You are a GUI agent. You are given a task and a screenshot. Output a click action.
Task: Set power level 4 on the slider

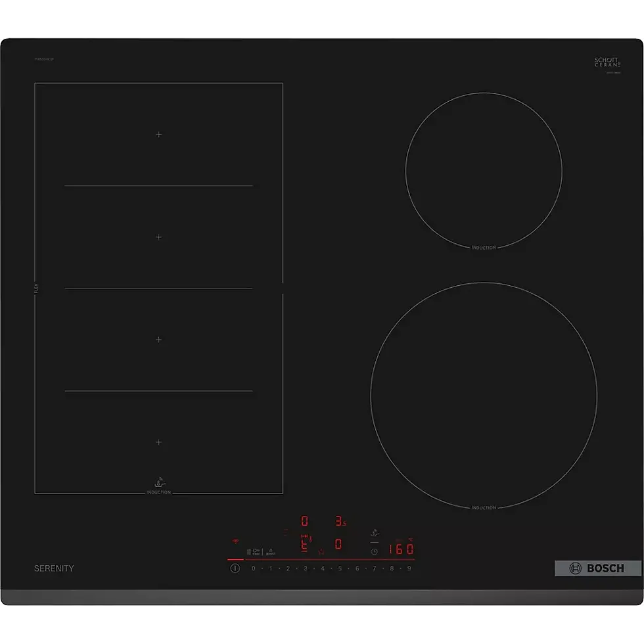323,568
